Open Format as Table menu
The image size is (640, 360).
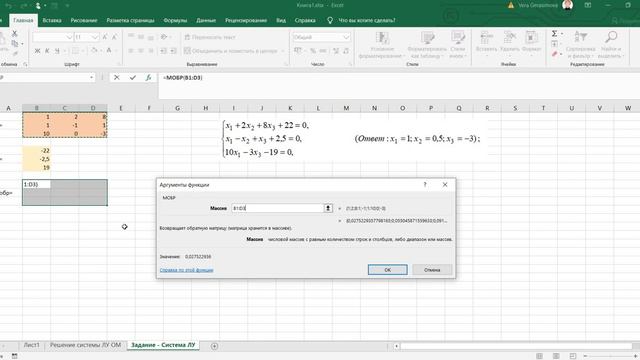point(427,45)
